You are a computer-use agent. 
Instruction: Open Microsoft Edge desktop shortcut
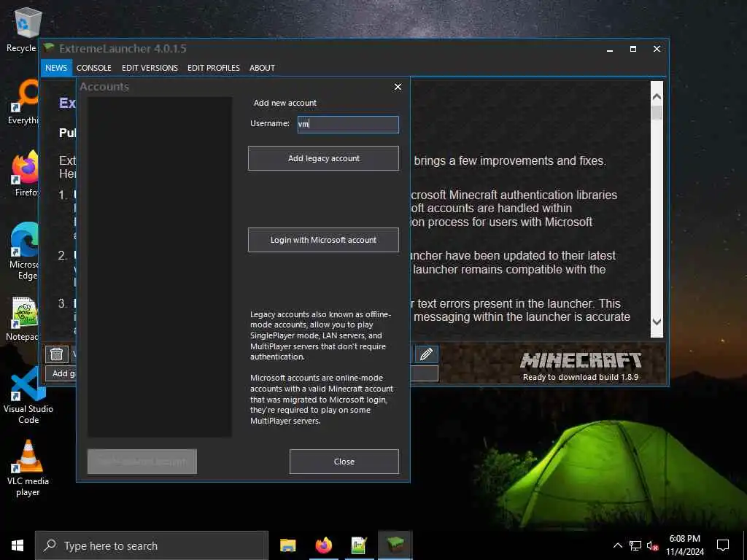click(25, 251)
